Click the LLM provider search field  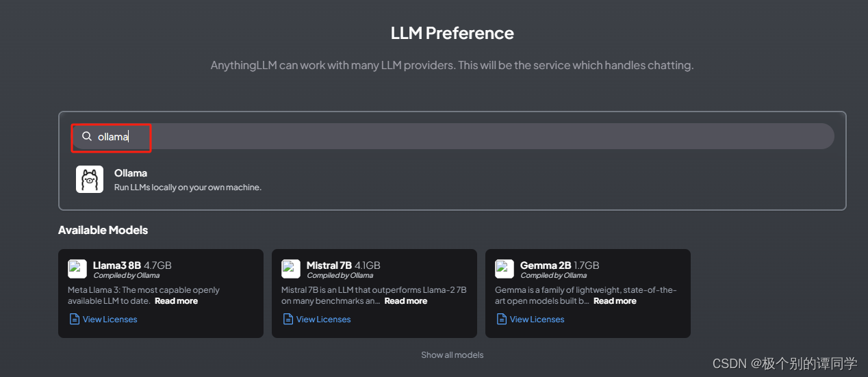tap(452, 136)
